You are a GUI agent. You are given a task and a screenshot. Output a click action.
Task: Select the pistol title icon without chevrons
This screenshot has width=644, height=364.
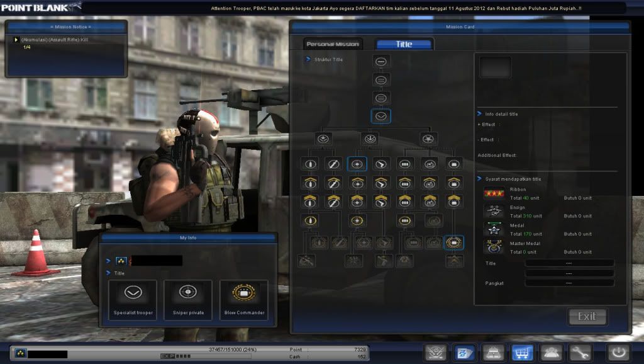380,164
